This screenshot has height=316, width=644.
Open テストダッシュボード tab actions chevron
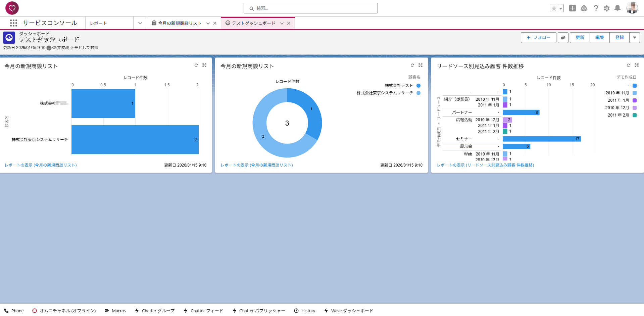click(282, 23)
